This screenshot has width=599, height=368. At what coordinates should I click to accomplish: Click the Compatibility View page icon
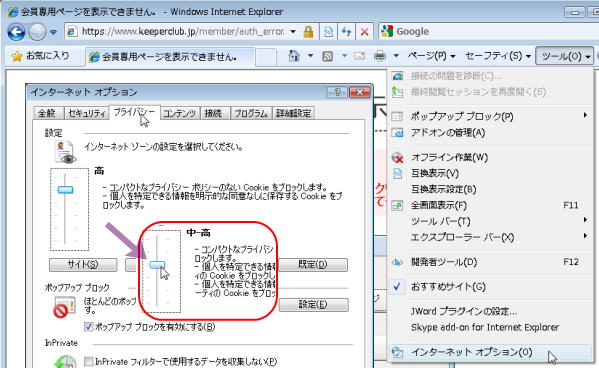[328, 32]
